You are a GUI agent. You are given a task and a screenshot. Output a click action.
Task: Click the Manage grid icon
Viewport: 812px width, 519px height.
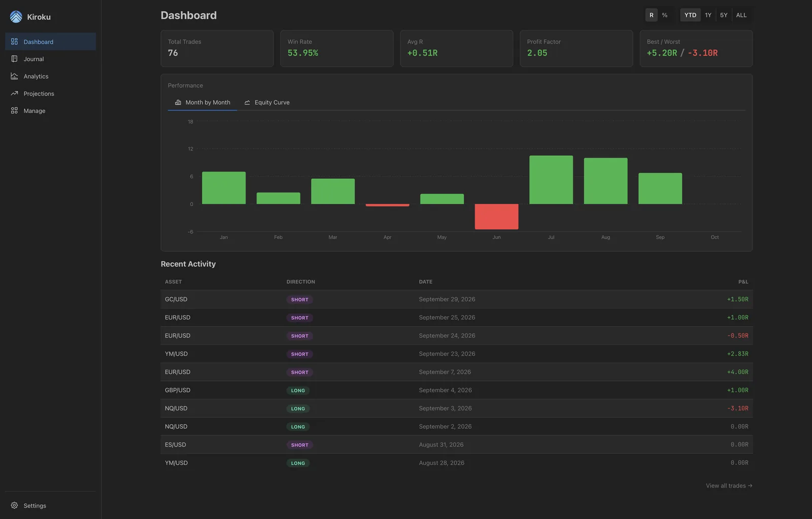[x=14, y=111]
